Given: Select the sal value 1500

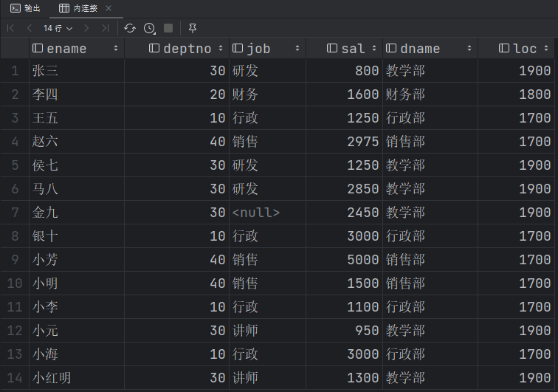Looking at the screenshot, I should (344, 283).
